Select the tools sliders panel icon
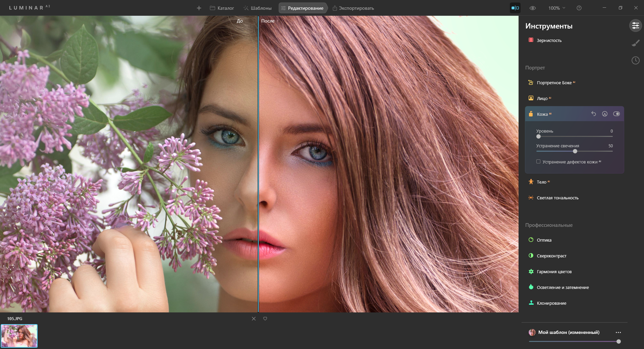 [x=636, y=26]
